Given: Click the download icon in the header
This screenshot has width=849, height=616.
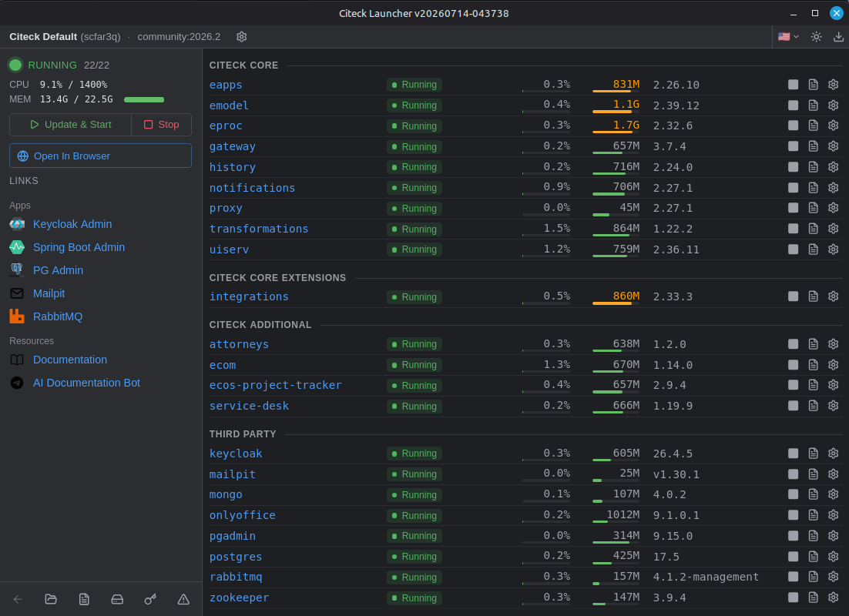Looking at the screenshot, I should tap(838, 37).
